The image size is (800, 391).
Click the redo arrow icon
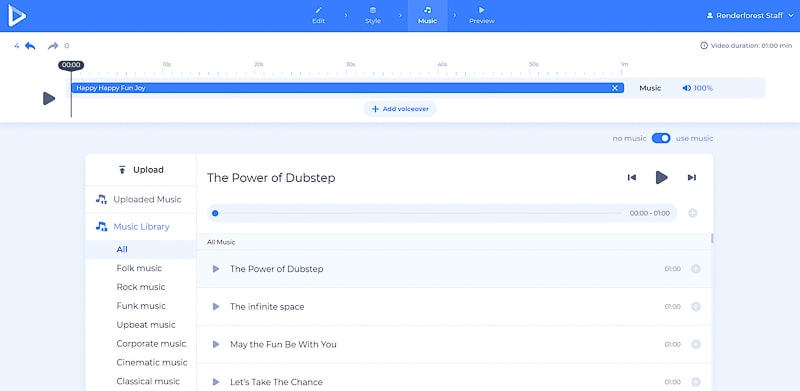[x=53, y=46]
